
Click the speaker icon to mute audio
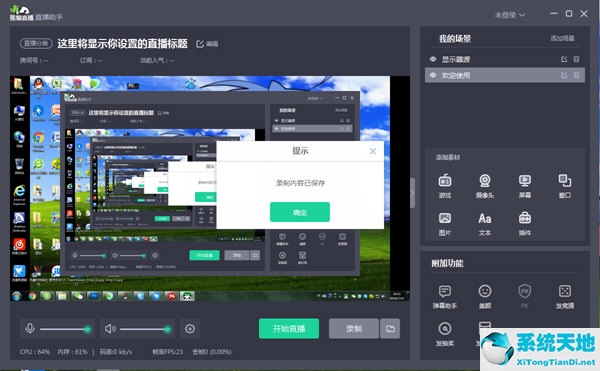110,329
